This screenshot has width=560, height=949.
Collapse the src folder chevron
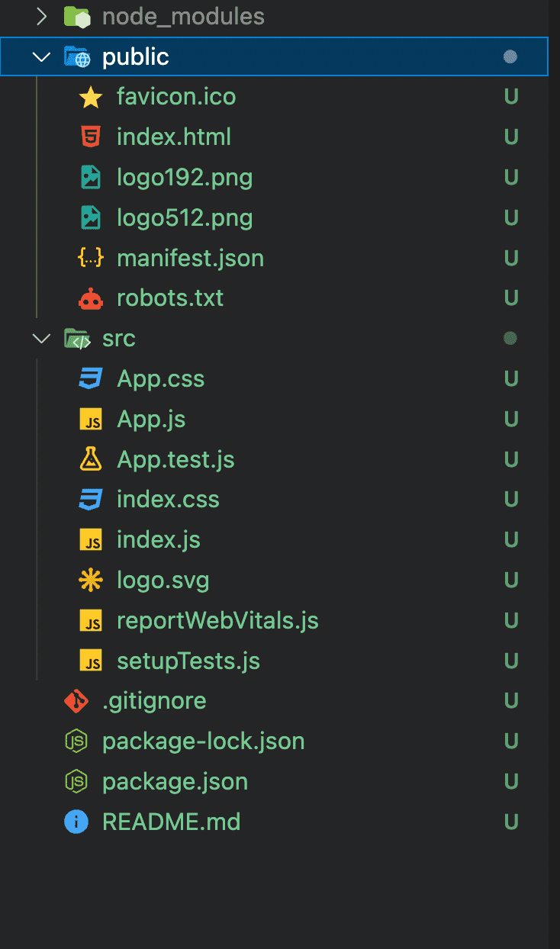pyautogui.click(x=42, y=339)
